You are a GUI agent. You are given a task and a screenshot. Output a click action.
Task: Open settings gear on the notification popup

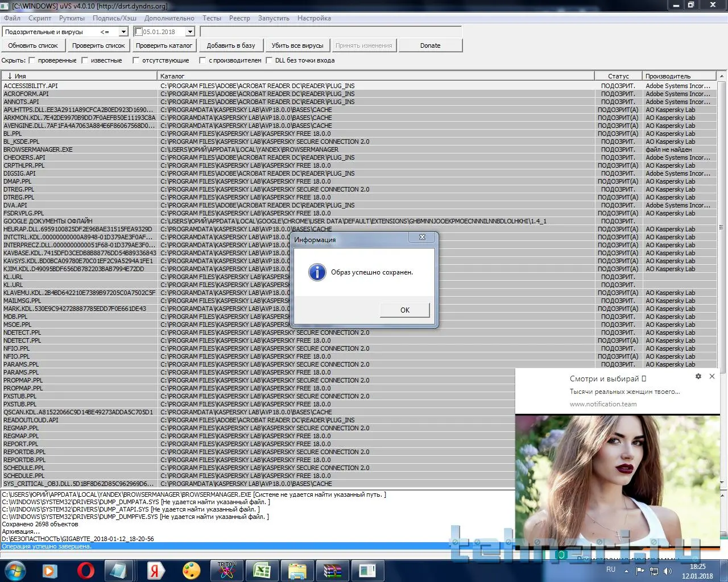[x=698, y=376]
